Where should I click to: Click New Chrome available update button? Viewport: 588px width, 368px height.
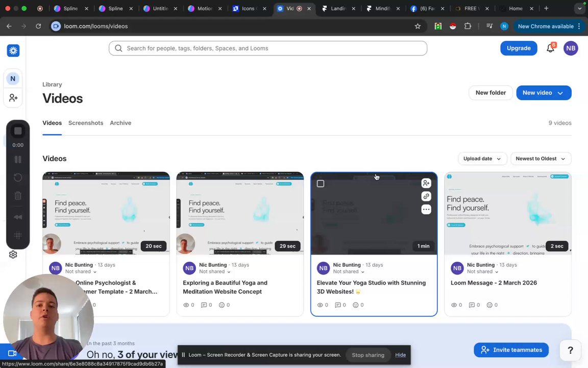549,26
